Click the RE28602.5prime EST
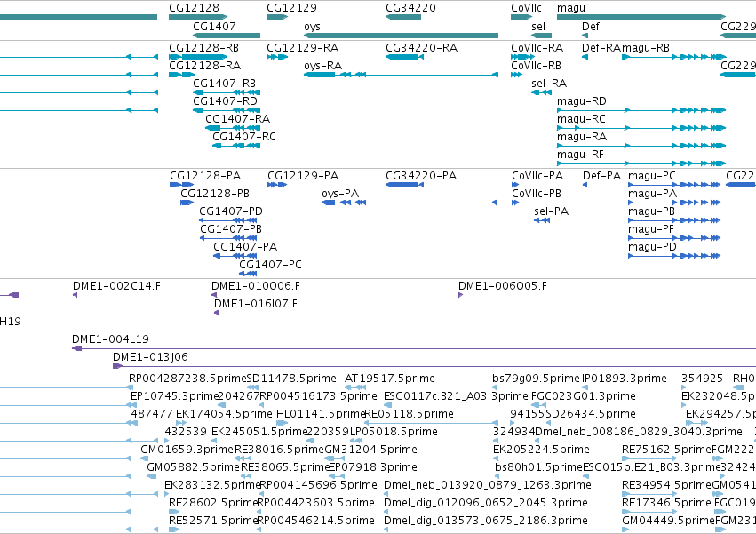 (x=174, y=512)
